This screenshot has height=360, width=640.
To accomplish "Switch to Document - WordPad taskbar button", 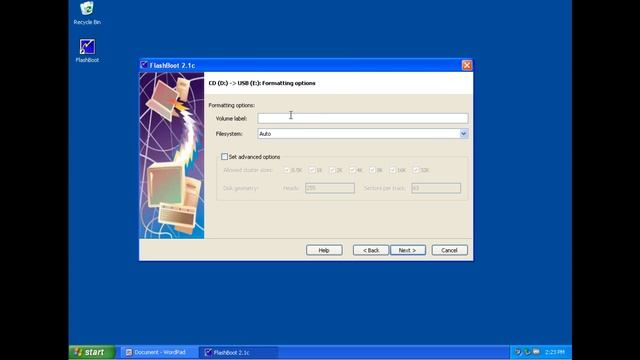I will pyautogui.click(x=159, y=352).
